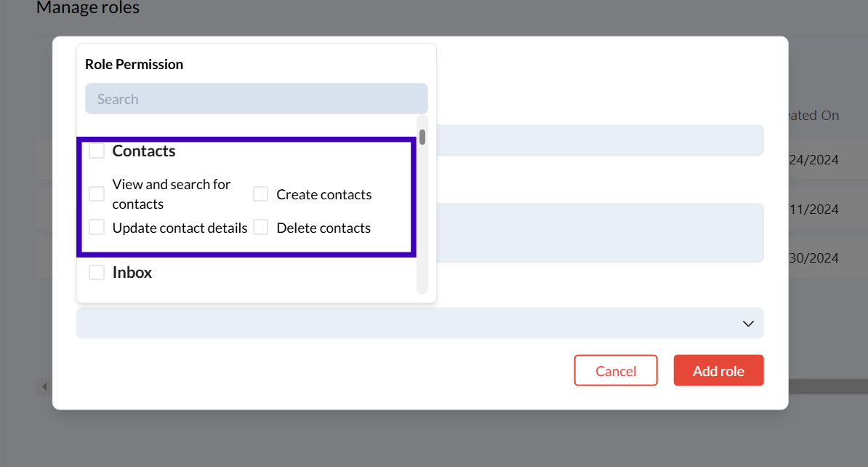Click the Role Permission search field
This screenshot has width=868, height=467.
(x=256, y=99)
